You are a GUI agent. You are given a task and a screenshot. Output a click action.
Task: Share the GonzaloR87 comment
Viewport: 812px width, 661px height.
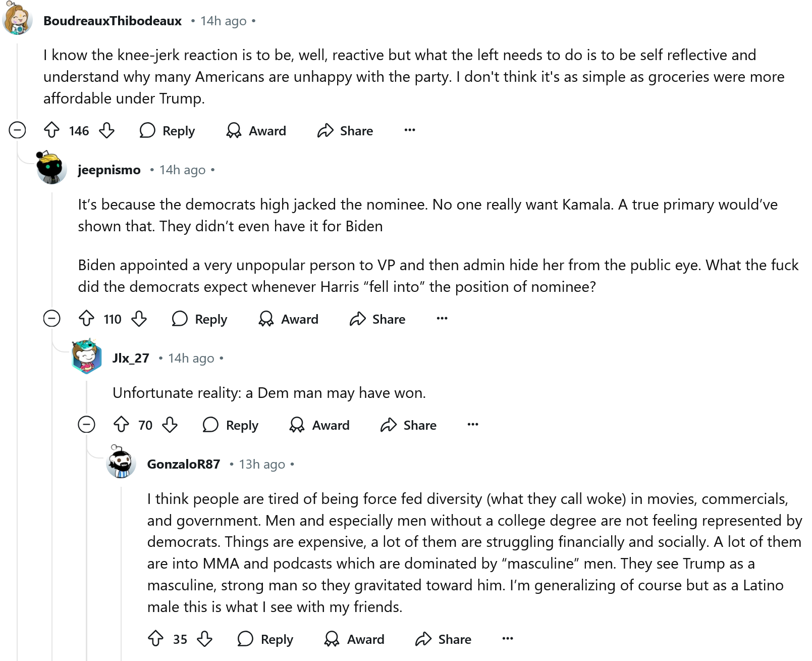[x=444, y=639]
